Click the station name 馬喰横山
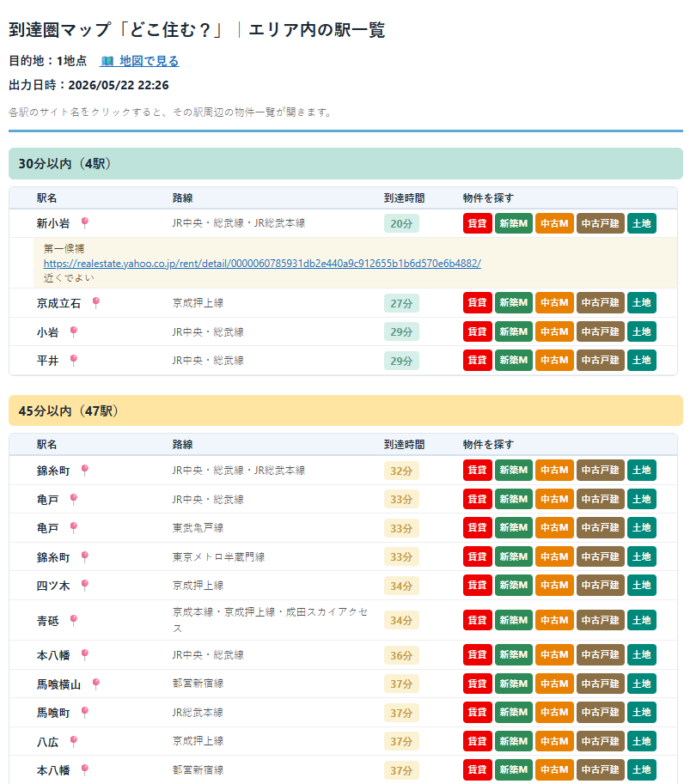 tap(58, 684)
